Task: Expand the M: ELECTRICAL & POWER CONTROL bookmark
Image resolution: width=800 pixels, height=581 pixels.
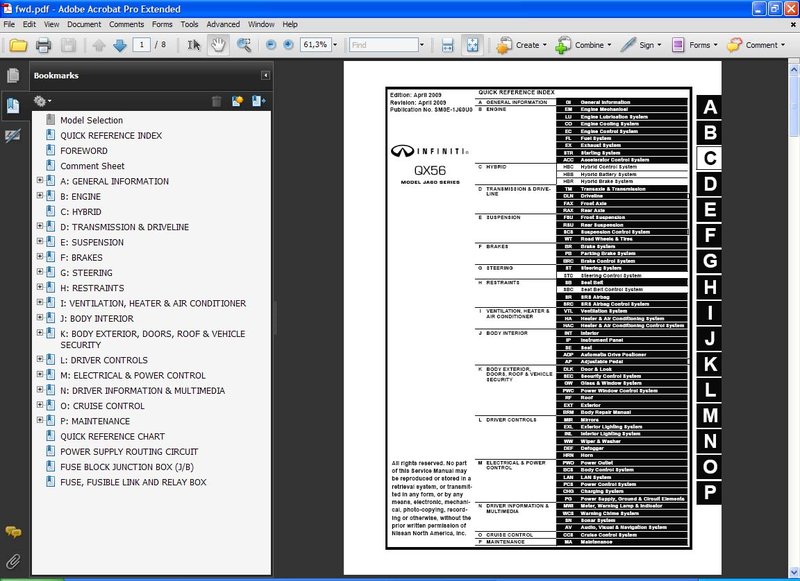Action: coord(40,376)
